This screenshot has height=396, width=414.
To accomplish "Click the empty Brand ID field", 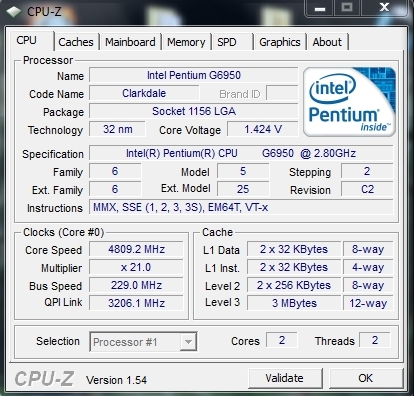I will tap(282, 93).
